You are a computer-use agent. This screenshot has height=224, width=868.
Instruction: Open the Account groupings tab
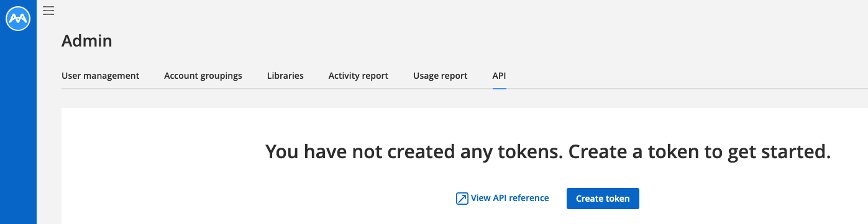(x=203, y=76)
